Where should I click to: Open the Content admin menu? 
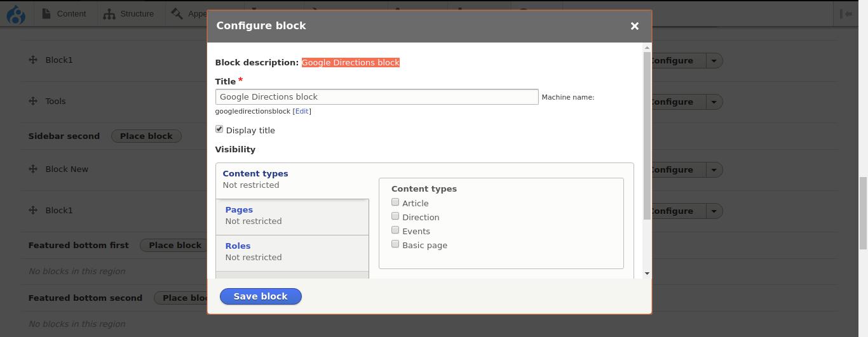pyautogui.click(x=64, y=13)
